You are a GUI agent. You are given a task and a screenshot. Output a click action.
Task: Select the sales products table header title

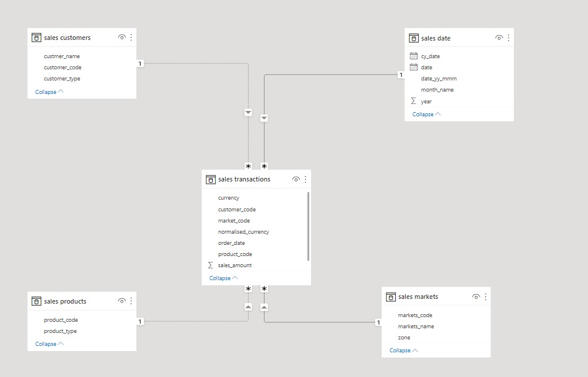click(x=65, y=301)
